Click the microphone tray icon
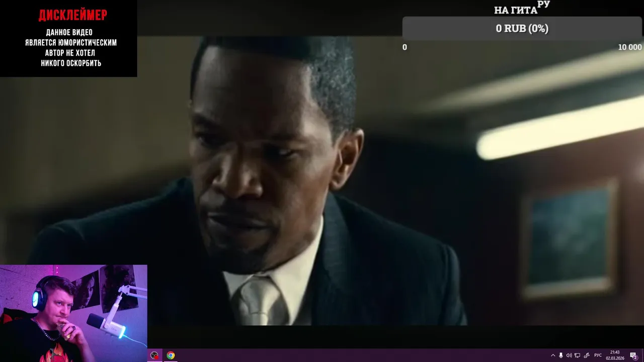The image size is (644, 362). pyautogui.click(x=561, y=355)
